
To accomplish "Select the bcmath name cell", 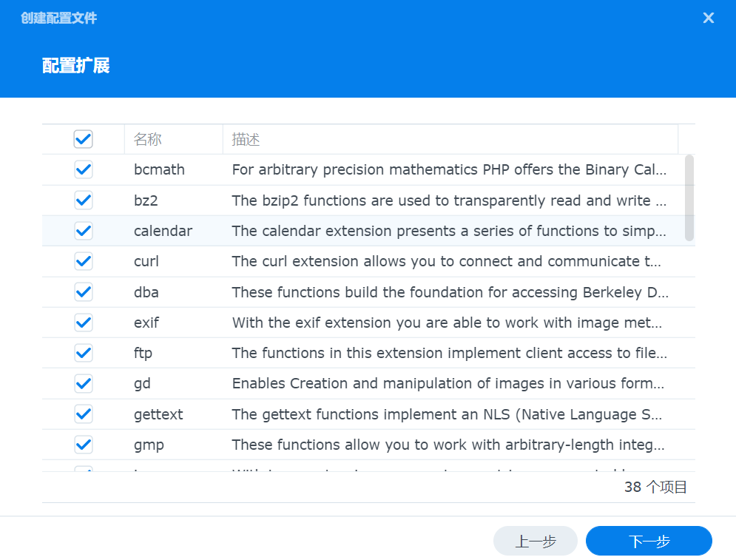I will (x=159, y=169).
